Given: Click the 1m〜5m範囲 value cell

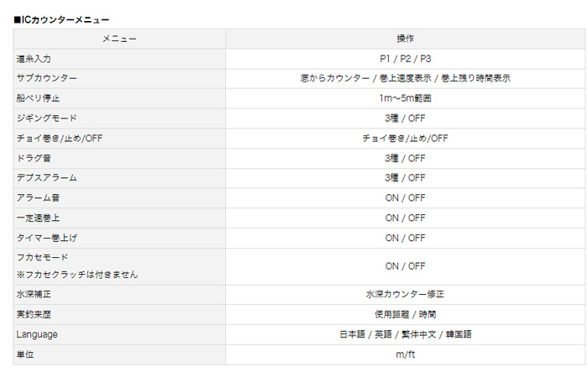Looking at the screenshot, I should [x=405, y=98].
